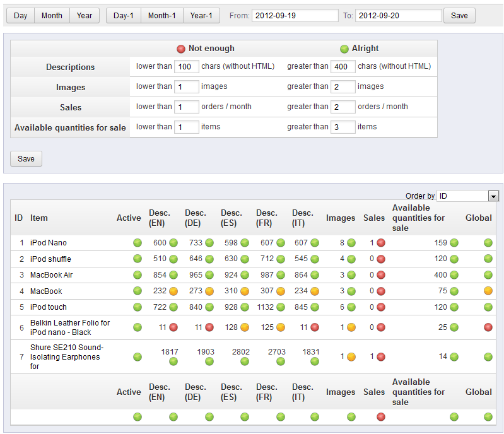Screen dimensions: 504x434
Task: Click the From date input field
Action: point(295,16)
